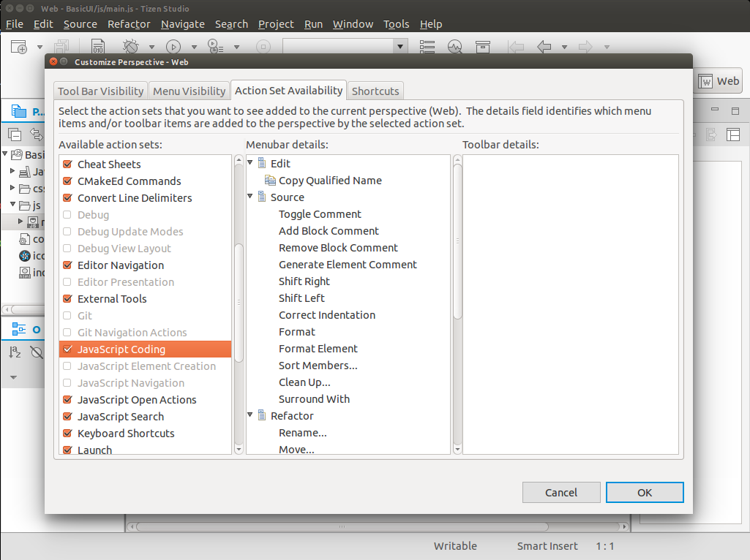Viewport: 750px width, 560px height.
Task: Click the Cancel button
Action: point(561,492)
